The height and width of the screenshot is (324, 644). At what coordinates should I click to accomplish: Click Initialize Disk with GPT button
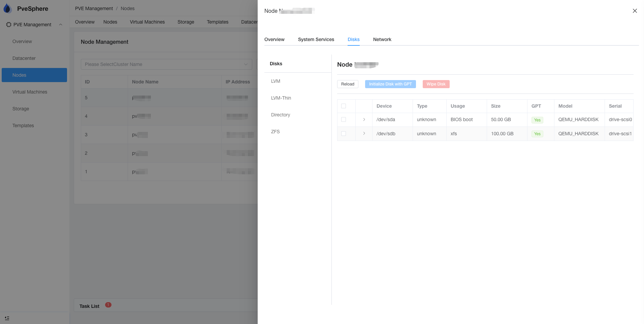[390, 84]
